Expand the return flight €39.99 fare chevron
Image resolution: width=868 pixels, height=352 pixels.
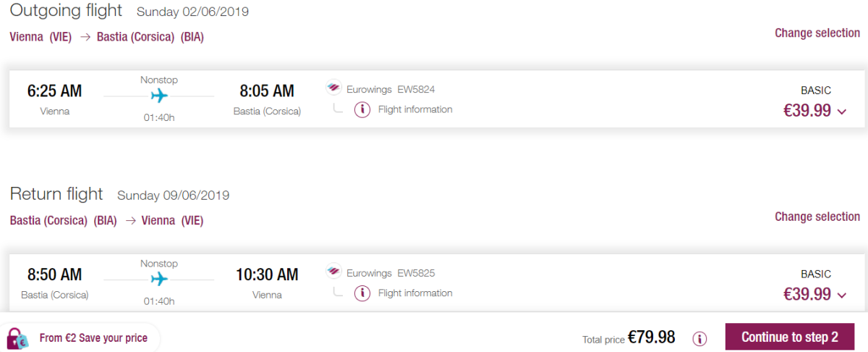point(842,295)
